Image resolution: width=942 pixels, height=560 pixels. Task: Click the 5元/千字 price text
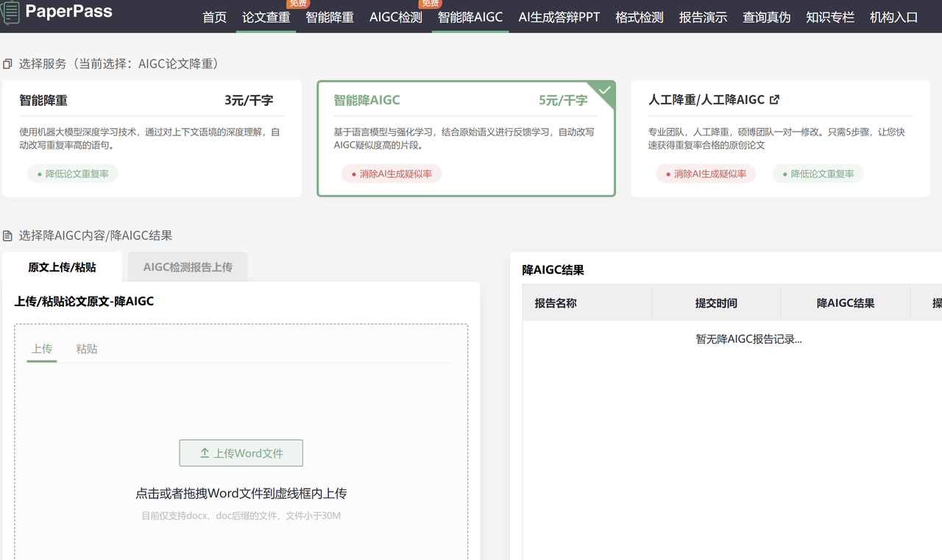click(x=563, y=100)
